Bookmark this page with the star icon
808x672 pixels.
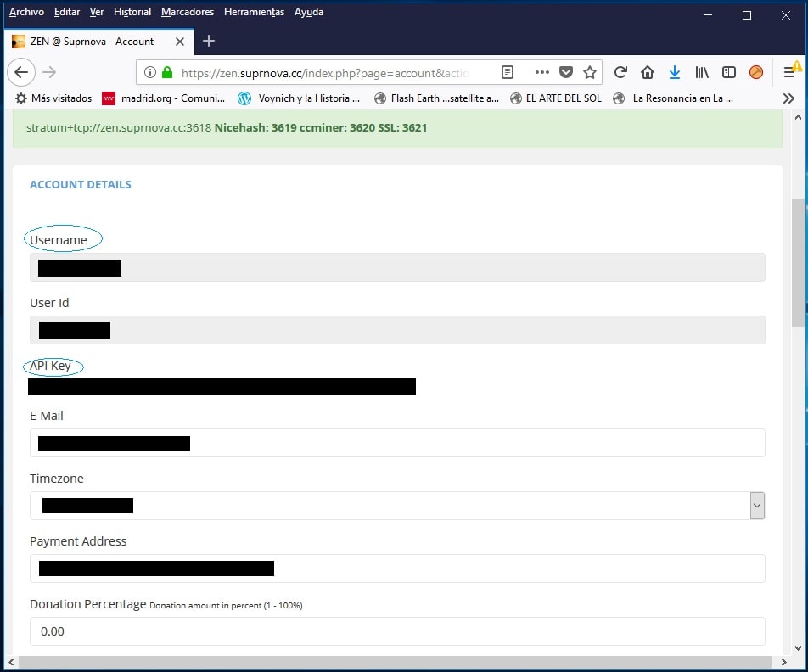point(590,72)
